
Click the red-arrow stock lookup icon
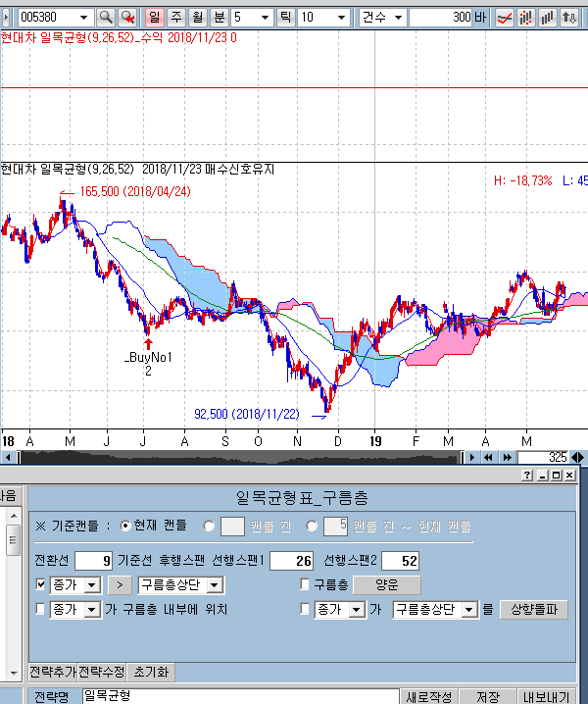tap(127, 18)
